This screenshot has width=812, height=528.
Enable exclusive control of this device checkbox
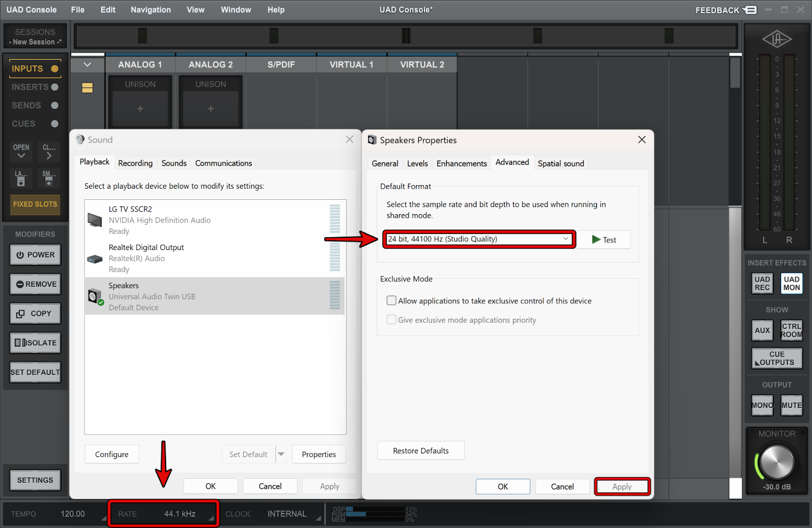point(391,301)
